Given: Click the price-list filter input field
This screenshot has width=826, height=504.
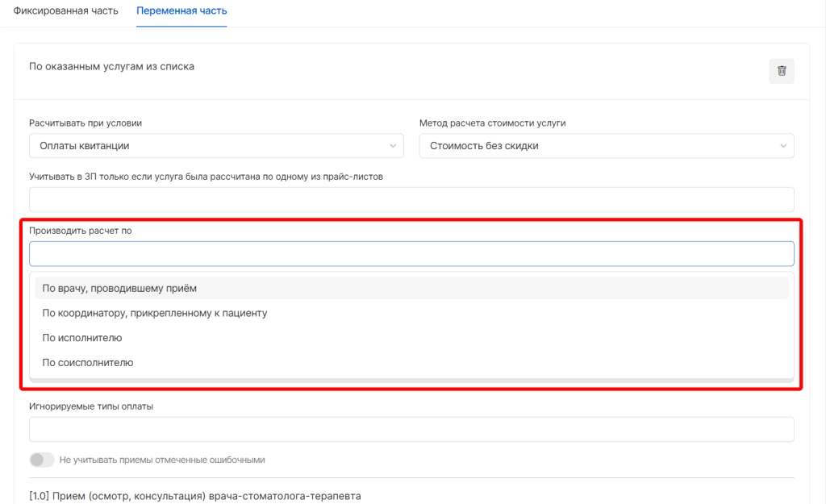Looking at the screenshot, I should point(411,200).
